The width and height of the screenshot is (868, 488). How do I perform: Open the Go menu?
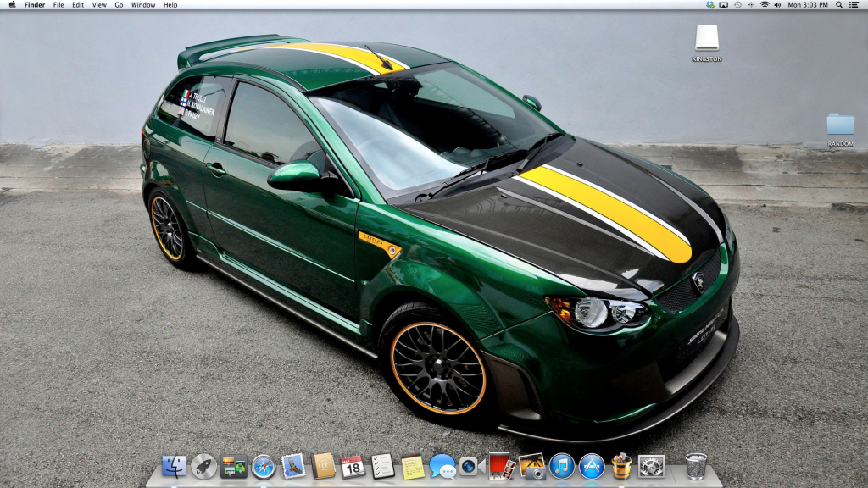(119, 5)
